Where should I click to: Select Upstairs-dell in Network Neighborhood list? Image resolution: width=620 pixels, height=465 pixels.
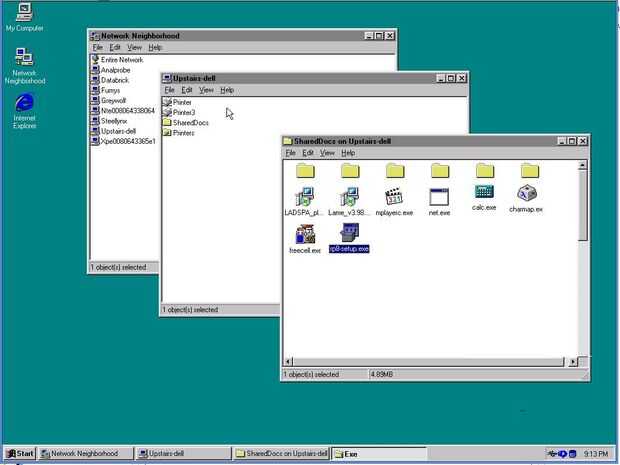(113, 131)
